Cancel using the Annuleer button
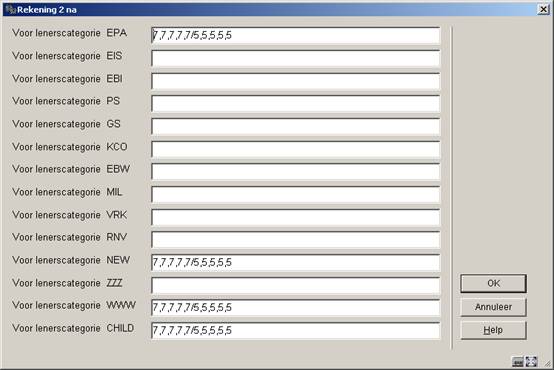 pos(493,307)
